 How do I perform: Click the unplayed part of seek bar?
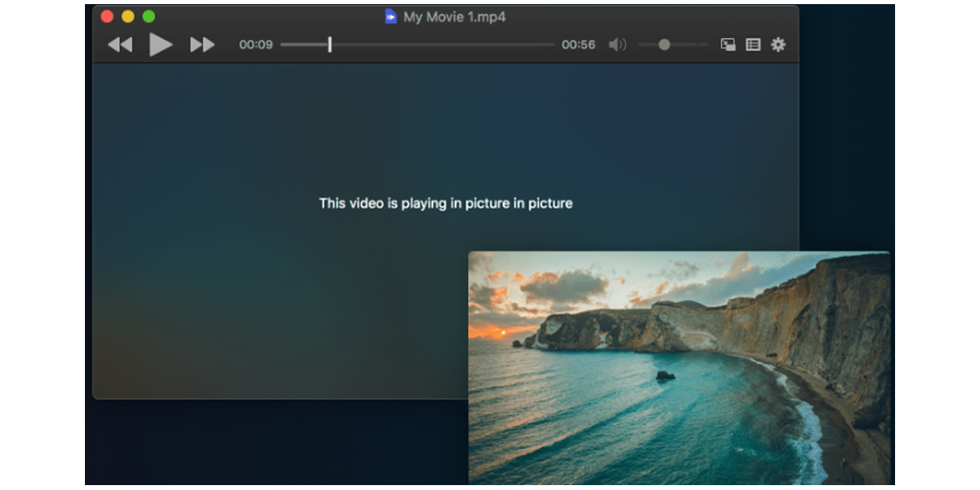pos(441,45)
